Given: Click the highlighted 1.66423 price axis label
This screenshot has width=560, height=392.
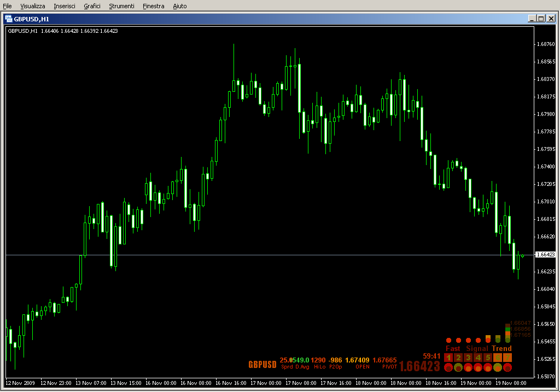Looking at the screenshot, I should coord(546,255).
